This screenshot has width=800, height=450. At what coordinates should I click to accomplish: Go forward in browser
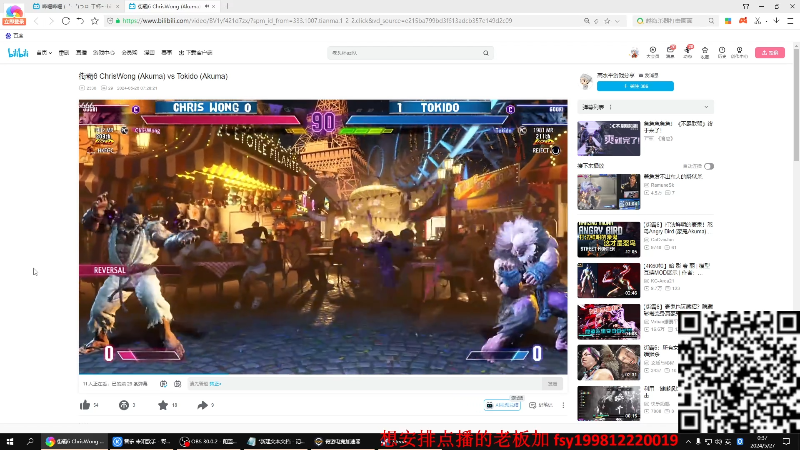click(x=51, y=21)
